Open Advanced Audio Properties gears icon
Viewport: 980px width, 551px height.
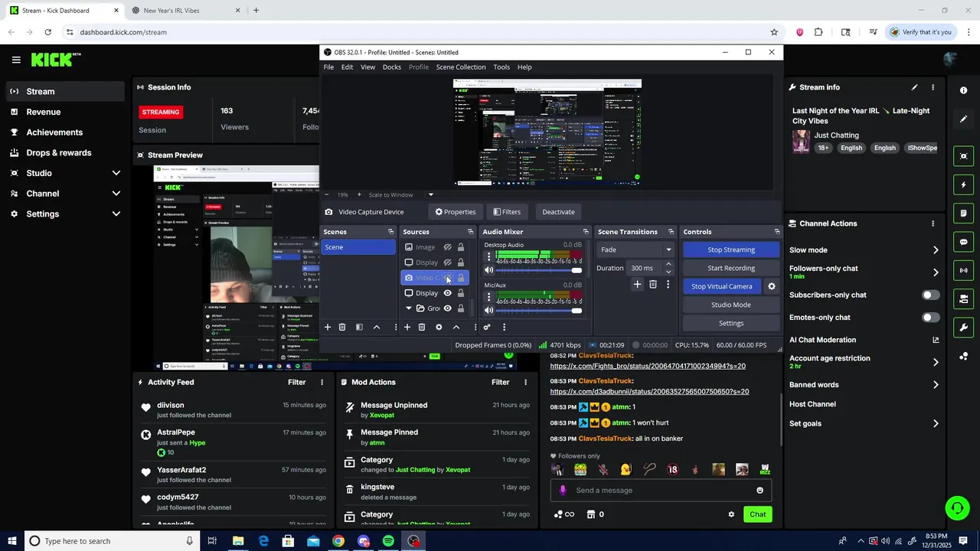pyautogui.click(x=487, y=327)
